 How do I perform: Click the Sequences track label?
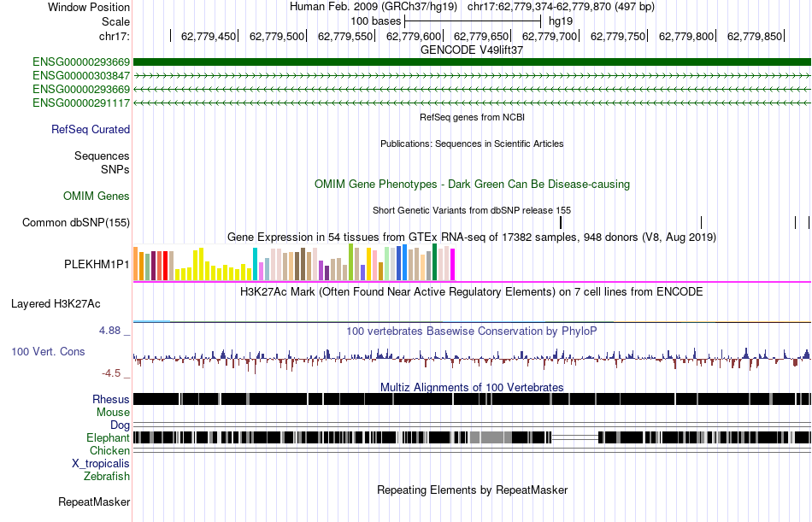pyautogui.click(x=102, y=155)
